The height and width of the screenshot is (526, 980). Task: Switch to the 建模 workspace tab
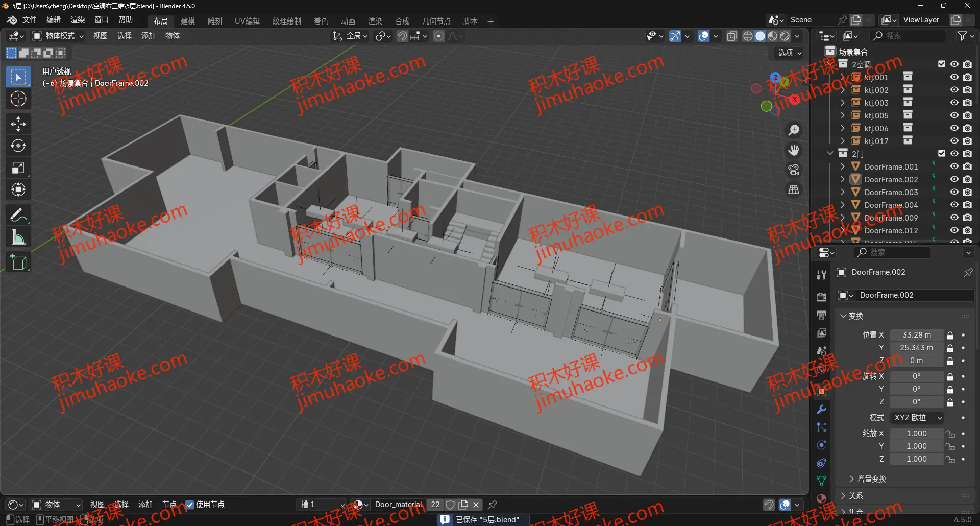187,21
